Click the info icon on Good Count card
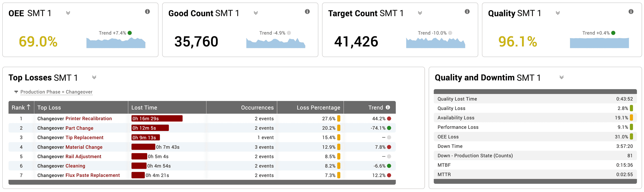The width and height of the screenshot is (644, 192). click(x=307, y=12)
